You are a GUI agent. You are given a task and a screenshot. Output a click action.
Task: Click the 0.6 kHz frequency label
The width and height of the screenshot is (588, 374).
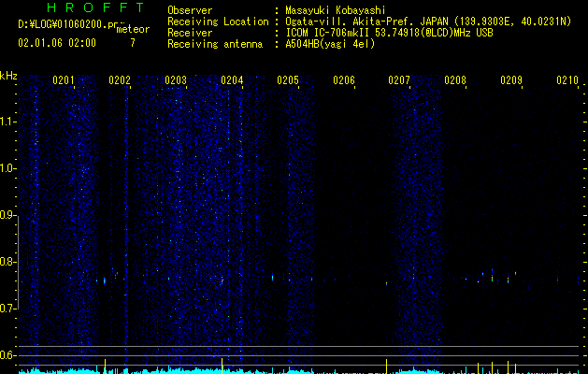tap(7, 355)
